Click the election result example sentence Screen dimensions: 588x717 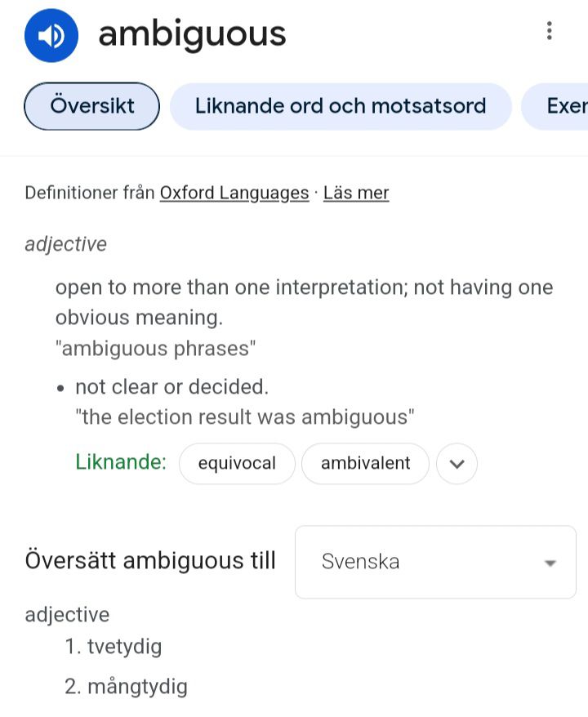[244, 417]
